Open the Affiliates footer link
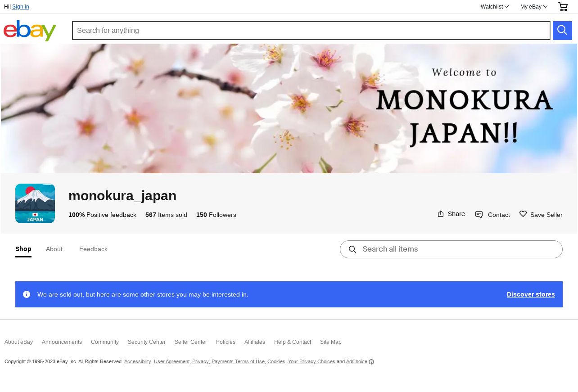 (x=255, y=342)
